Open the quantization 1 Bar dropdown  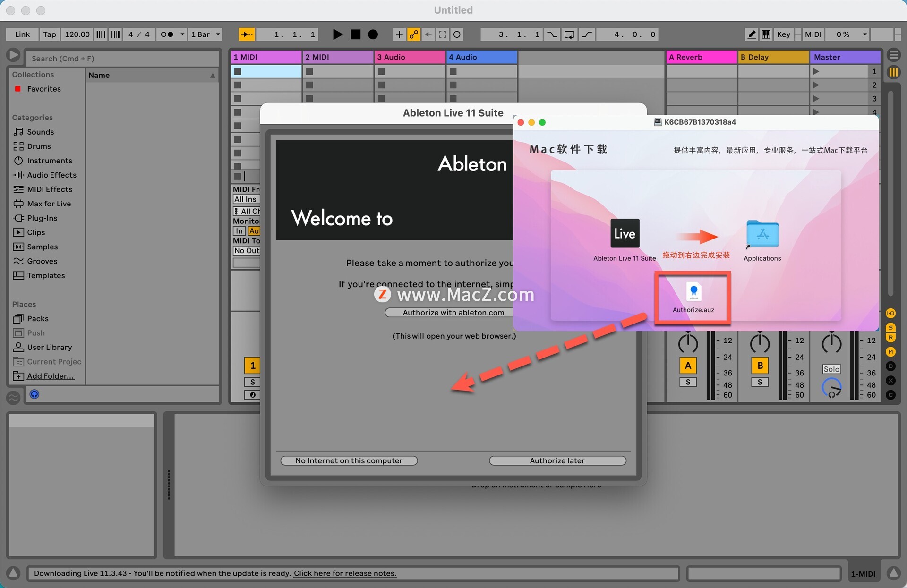click(205, 34)
